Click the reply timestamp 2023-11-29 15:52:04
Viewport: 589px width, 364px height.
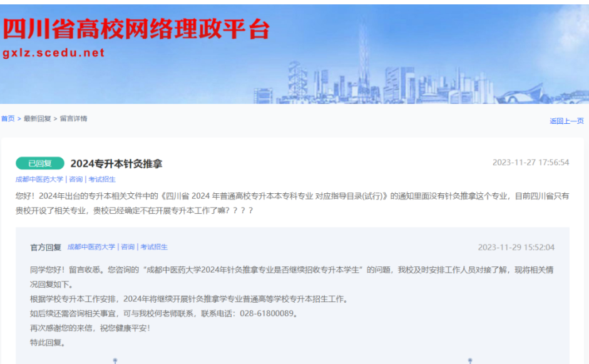[516, 247]
